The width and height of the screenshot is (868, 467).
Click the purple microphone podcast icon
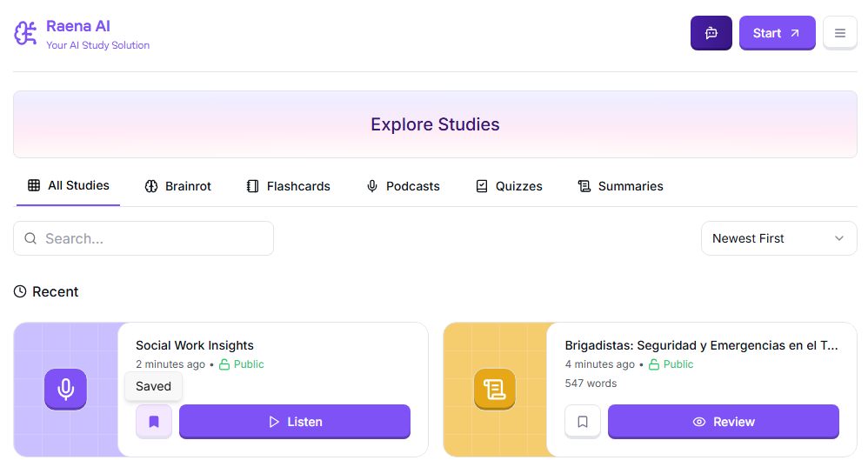65,389
